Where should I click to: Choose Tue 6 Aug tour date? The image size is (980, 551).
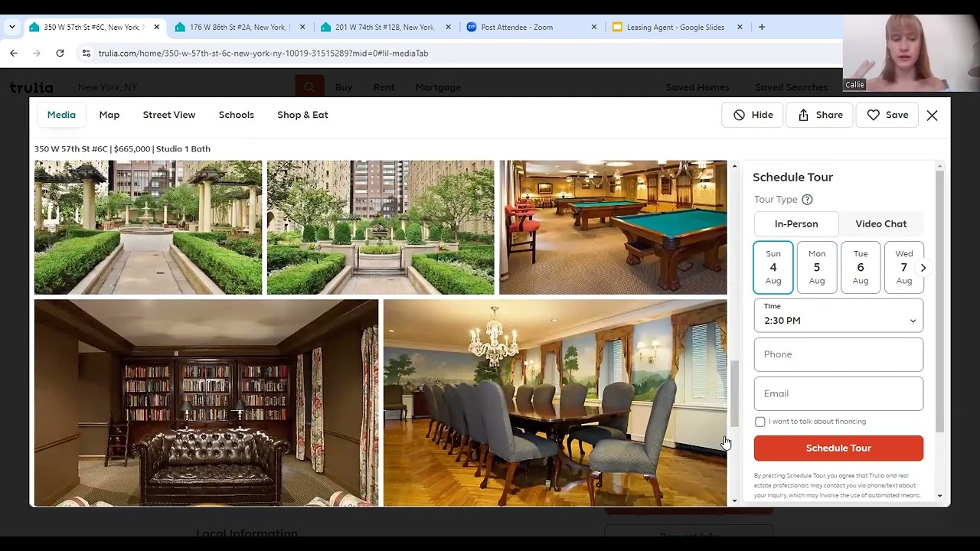tap(861, 267)
